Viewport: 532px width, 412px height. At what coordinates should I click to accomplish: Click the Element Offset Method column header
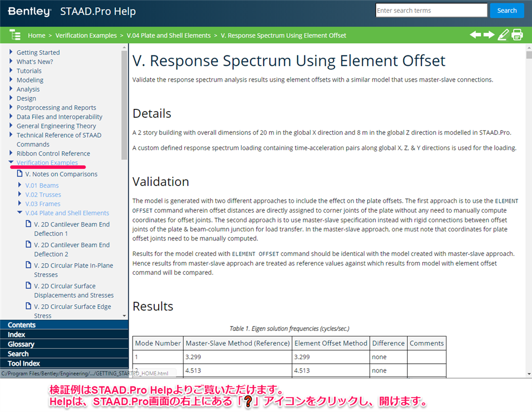331,343
